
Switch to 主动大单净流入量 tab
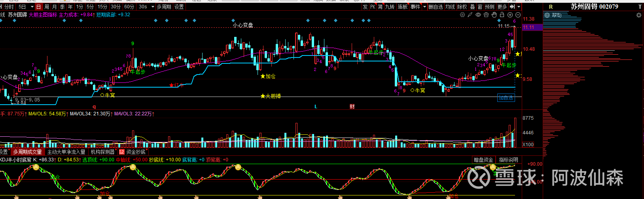(x=66, y=152)
